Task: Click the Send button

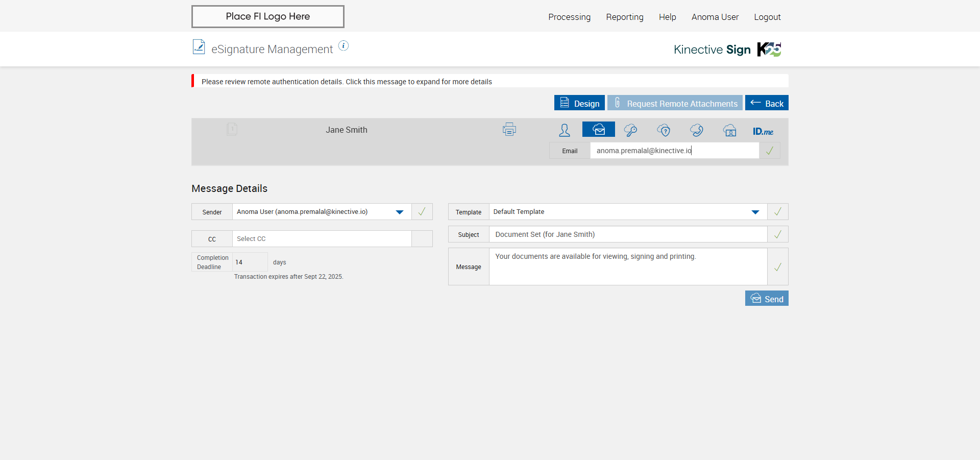Action: point(766,299)
